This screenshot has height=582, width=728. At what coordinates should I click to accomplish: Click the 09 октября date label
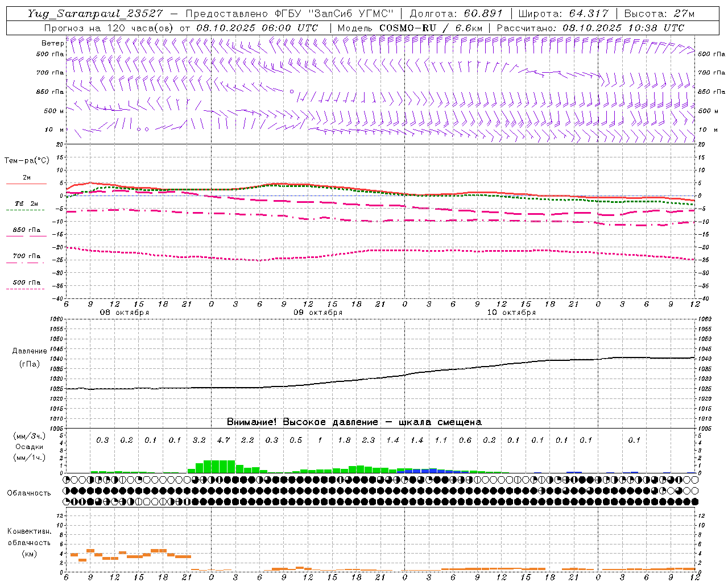(x=318, y=312)
